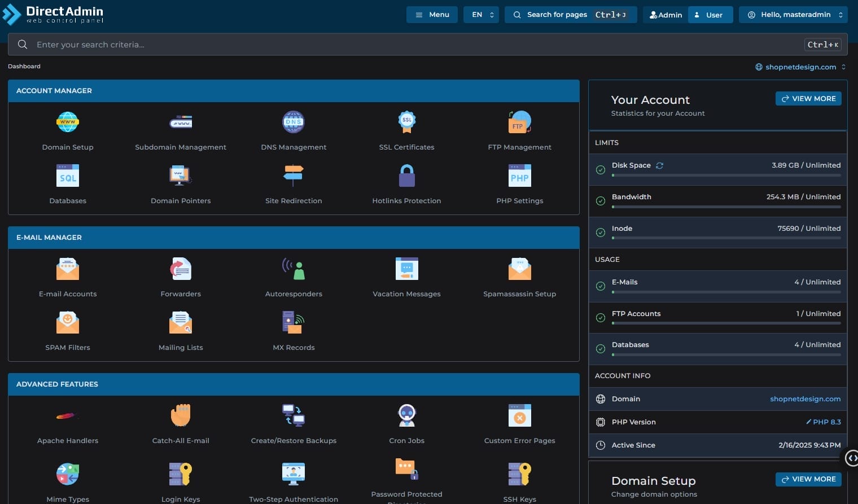Open Create/Restore Backups

294,416
